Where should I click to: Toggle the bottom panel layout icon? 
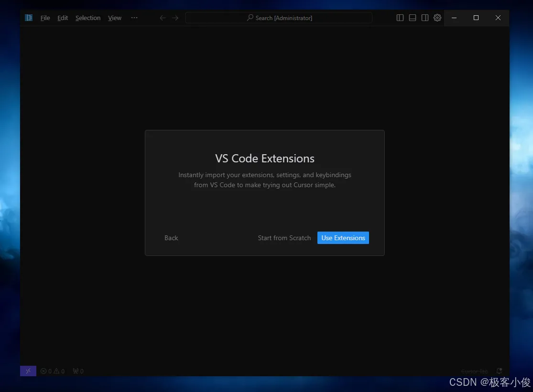pos(413,18)
